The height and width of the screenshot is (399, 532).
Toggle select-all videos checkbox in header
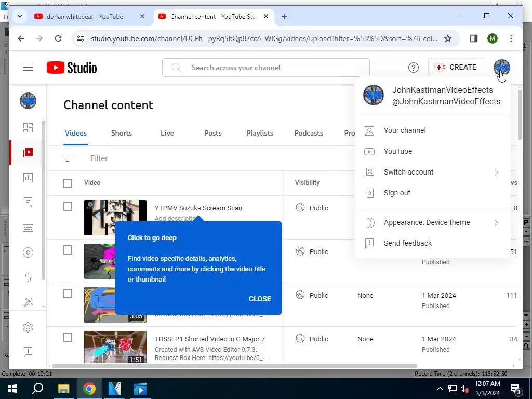(68, 183)
